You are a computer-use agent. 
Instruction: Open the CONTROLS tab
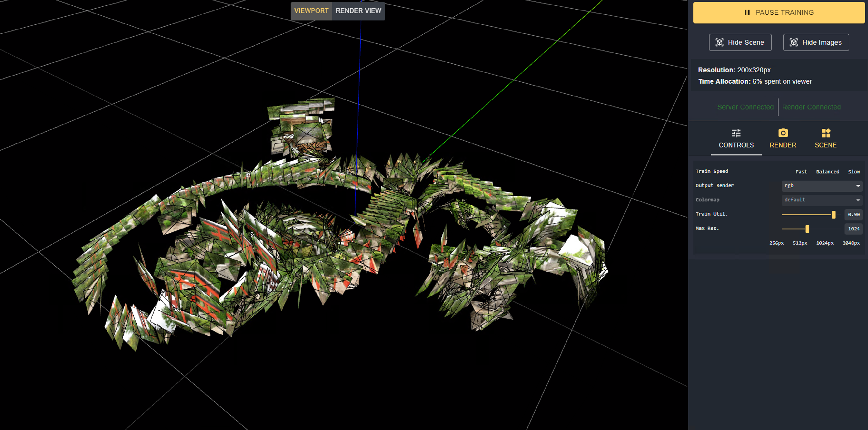[736, 139]
